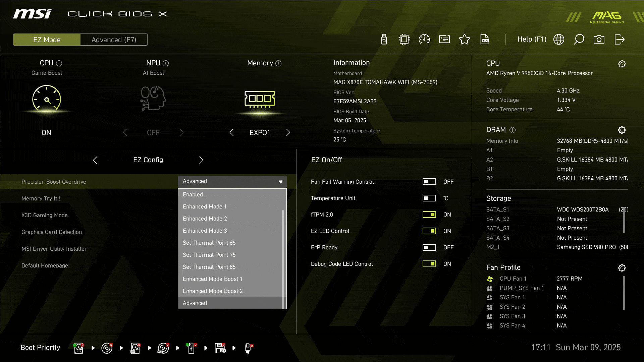Open the Favorites star icon
This screenshot has height=362, width=644.
point(465,39)
